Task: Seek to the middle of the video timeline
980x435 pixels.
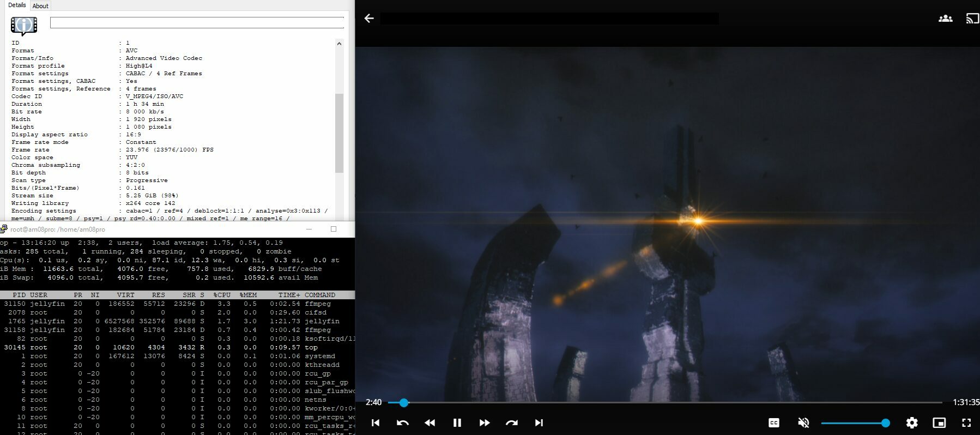Action: pyautogui.click(x=665, y=402)
